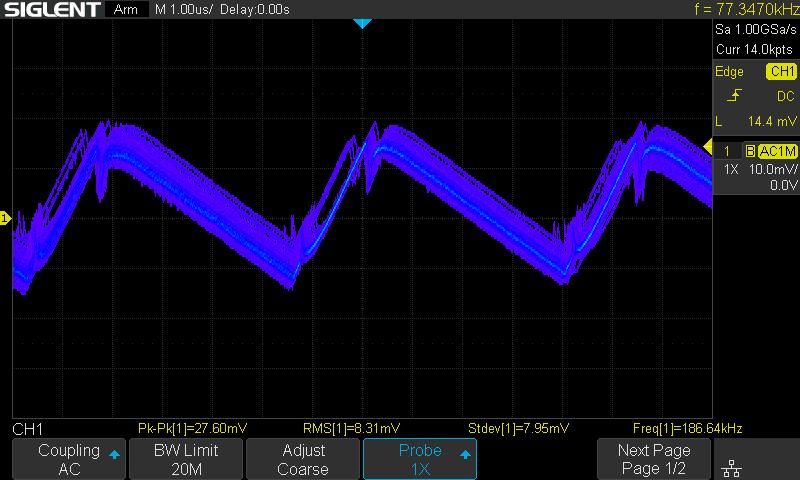Viewport: 800px width, 480px height.
Task: Click the yellow trigger level arrow
Action: tap(708, 147)
